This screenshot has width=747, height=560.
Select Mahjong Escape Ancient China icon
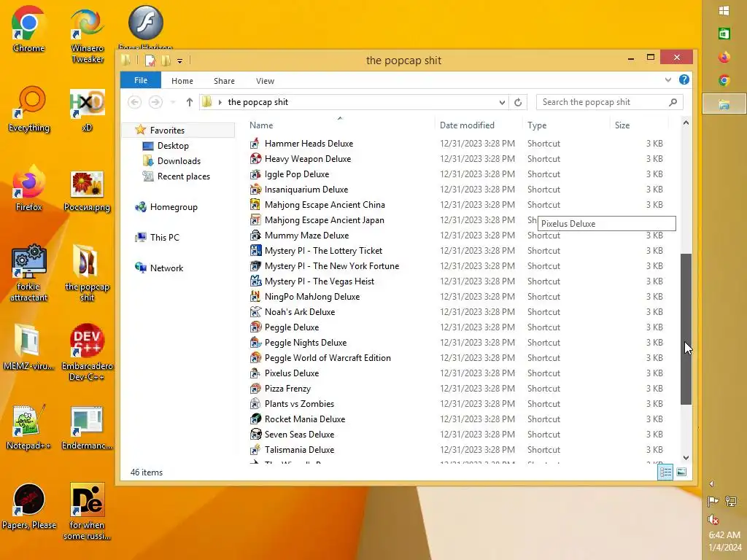tap(255, 204)
